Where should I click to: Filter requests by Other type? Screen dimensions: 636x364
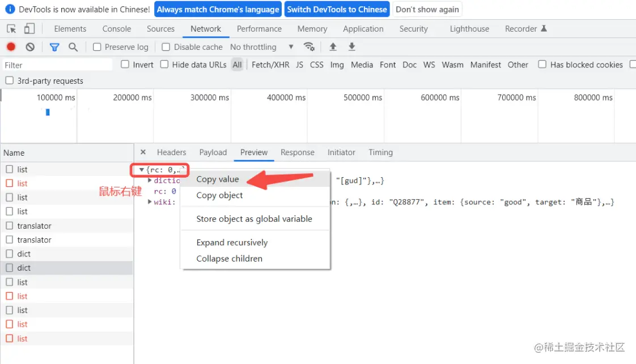coord(518,65)
